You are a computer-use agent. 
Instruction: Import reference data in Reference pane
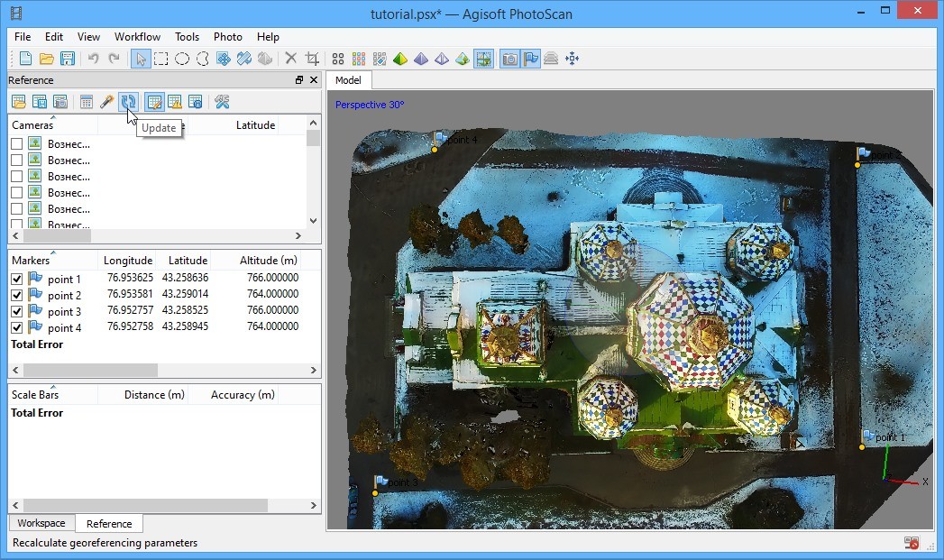(x=19, y=102)
